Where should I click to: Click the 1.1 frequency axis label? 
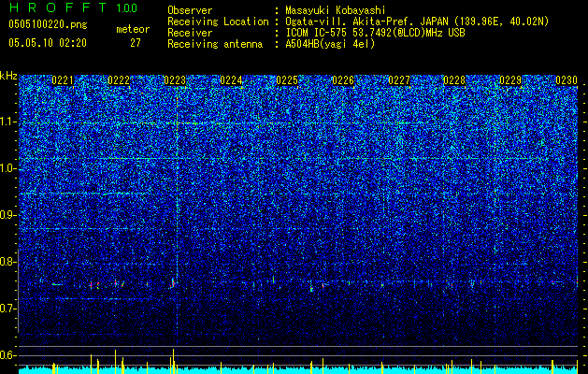pos(8,122)
